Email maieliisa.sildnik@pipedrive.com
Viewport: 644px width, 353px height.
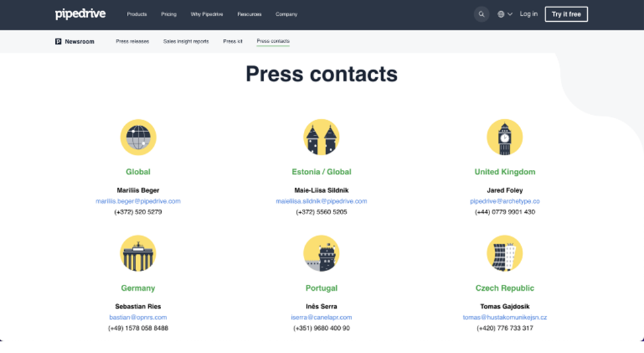tap(322, 202)
